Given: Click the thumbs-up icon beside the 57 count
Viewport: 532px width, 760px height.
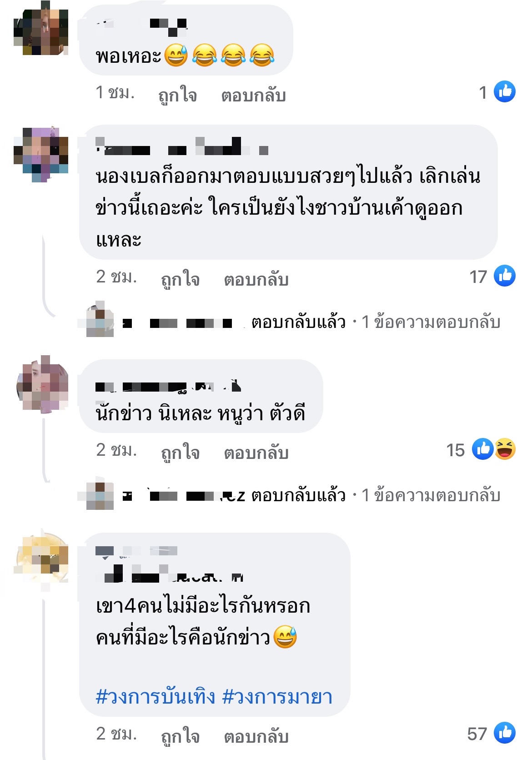Looking at the screenshot, I should (505, 733).
